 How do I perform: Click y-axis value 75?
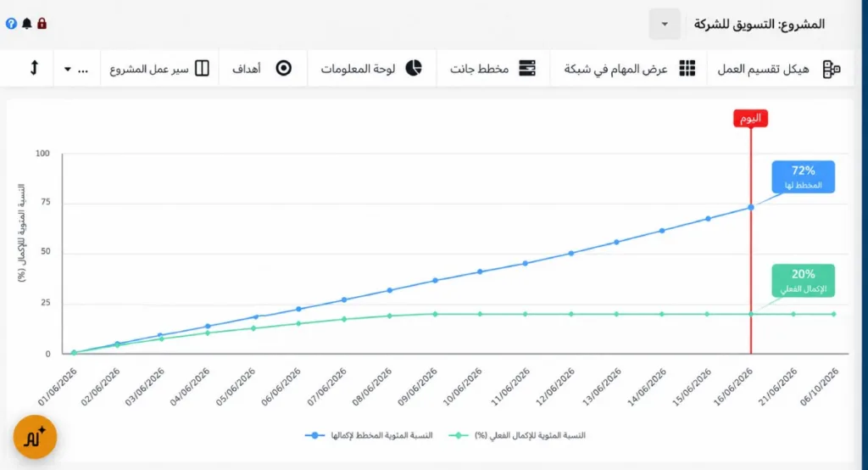point(46,202)
